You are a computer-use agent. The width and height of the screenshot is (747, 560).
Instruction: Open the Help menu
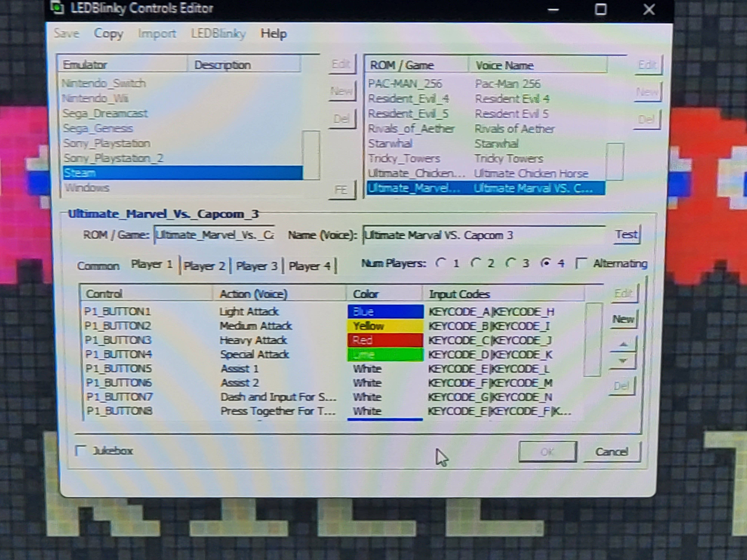coord(273,34)
